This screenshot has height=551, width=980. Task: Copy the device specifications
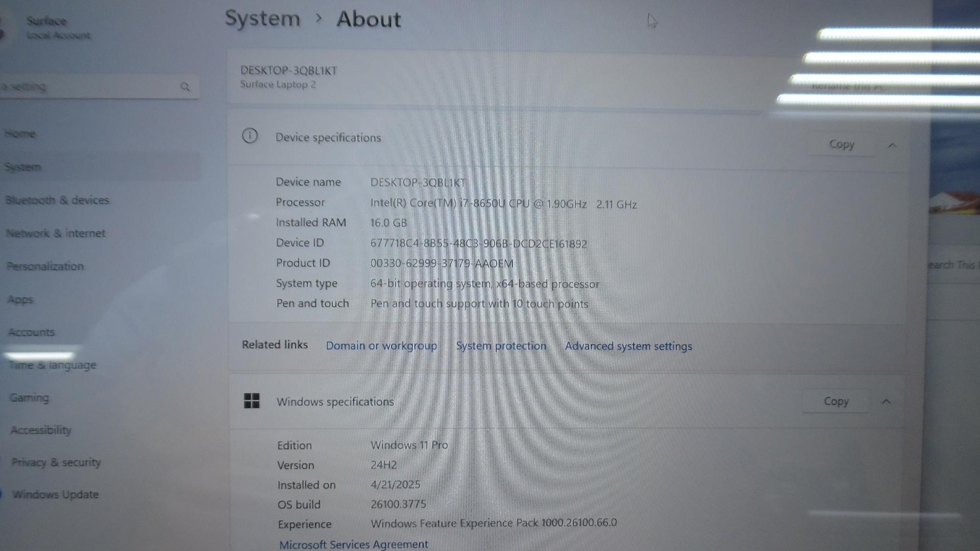842,144
